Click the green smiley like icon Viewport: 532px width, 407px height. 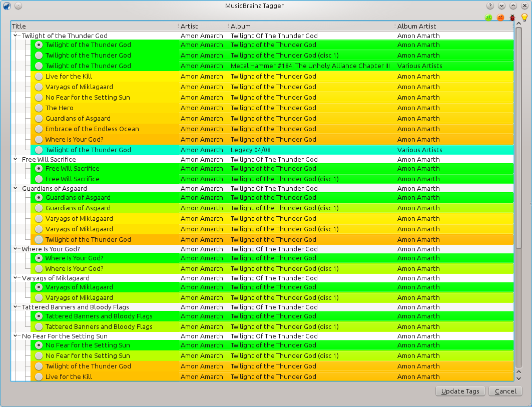488,18
